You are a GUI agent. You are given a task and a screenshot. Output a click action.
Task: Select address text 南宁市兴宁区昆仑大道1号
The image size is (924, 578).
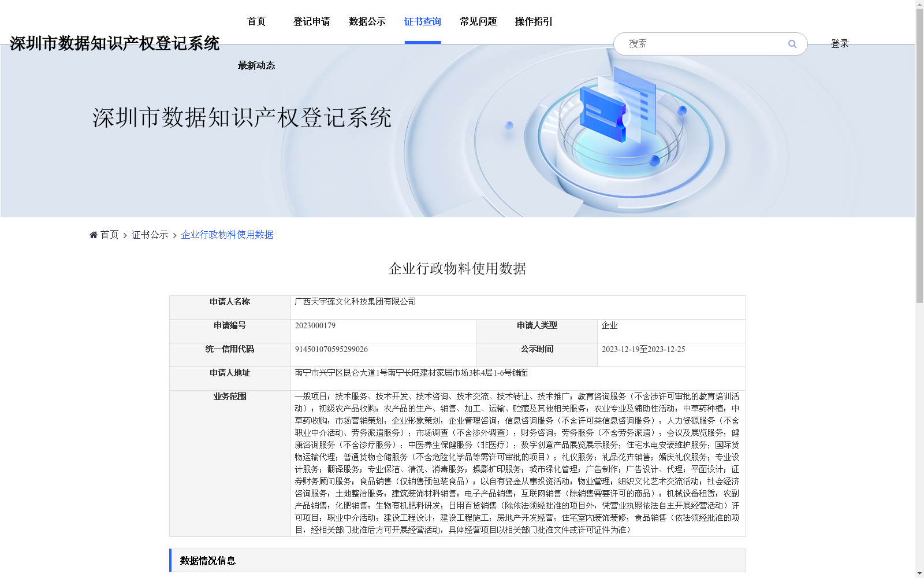tap(341, 373)
